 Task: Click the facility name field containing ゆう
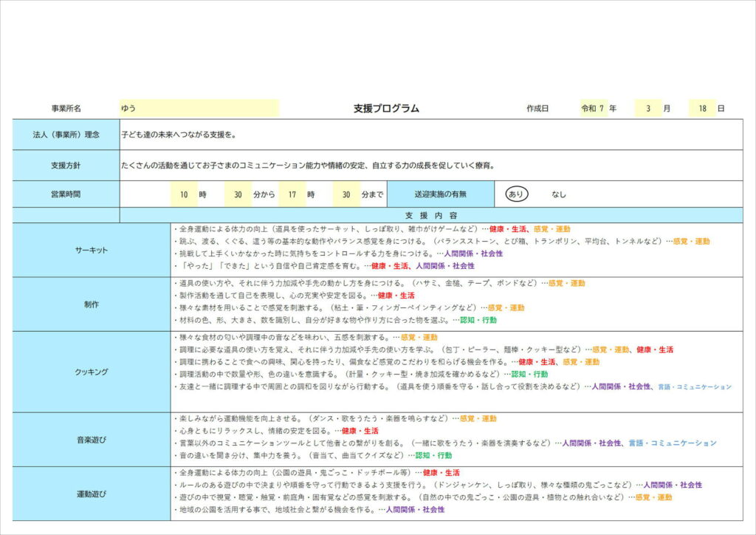[x=199, y=108]
